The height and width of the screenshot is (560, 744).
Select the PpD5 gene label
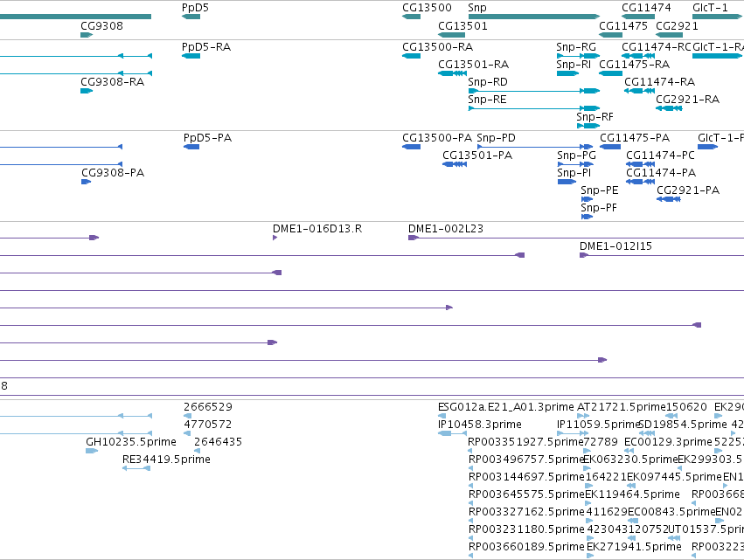(195, 8)
